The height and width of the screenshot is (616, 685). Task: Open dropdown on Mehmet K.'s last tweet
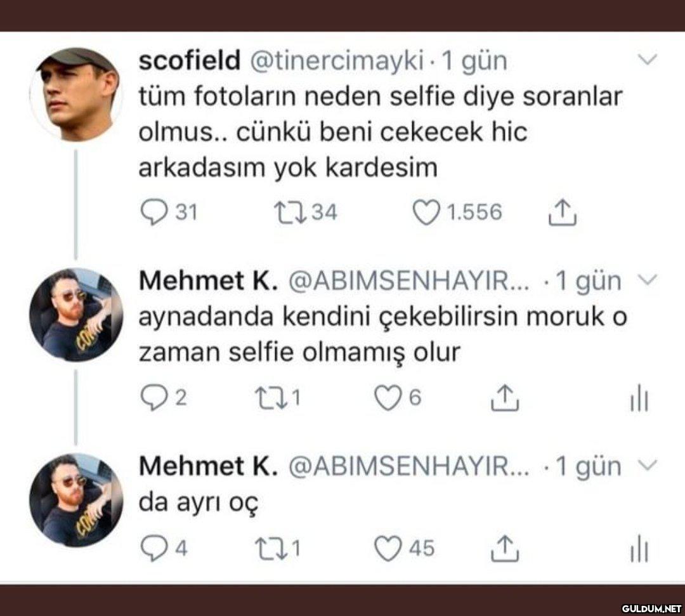tap(640, 466)
